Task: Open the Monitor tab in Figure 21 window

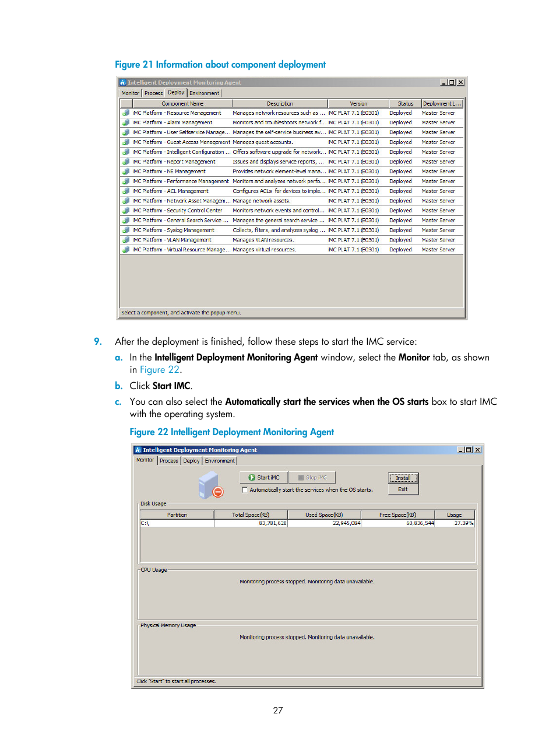Action: [131, 93]
